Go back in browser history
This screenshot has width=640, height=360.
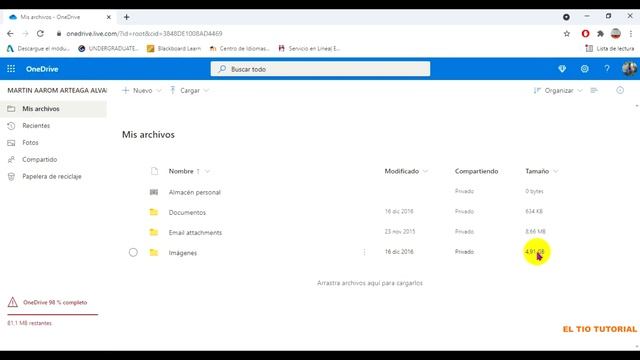coord(10,33)
